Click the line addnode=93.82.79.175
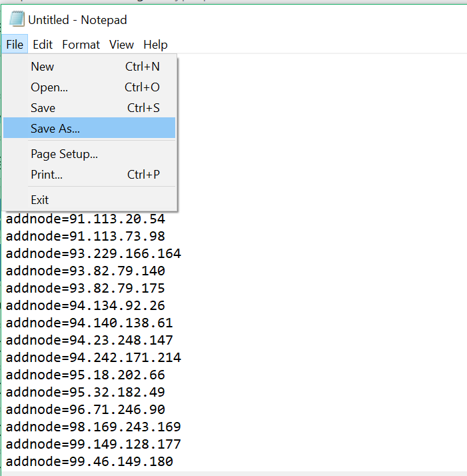 coord(85,288)
